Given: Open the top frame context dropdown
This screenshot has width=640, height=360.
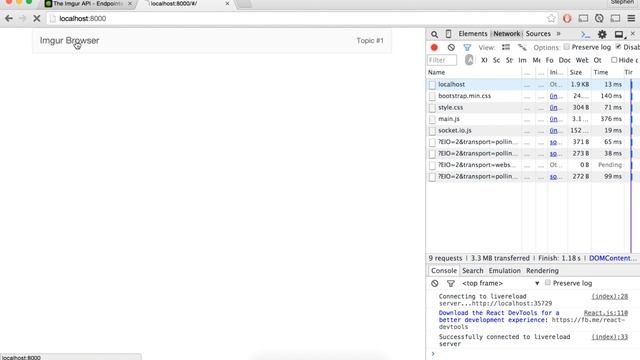Looking at the screenshot, I should click(x=501, y=283).
